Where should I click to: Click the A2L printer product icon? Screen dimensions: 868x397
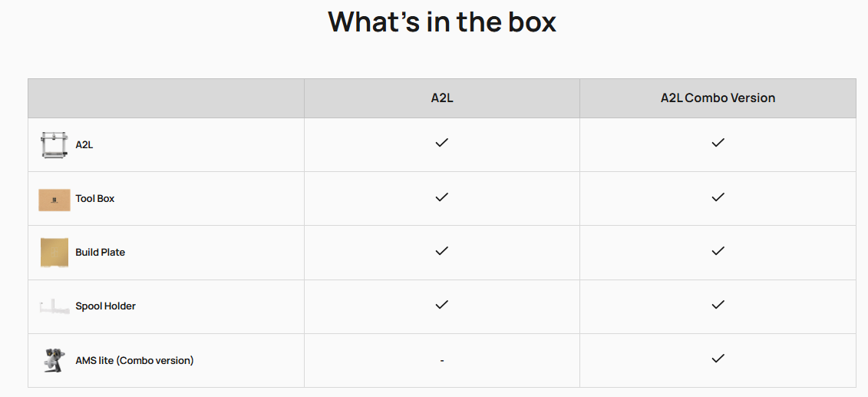tap(54, 145)
